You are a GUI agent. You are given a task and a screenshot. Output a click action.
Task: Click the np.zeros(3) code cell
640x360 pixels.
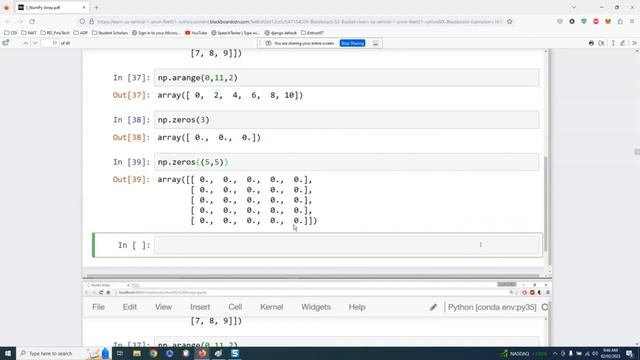pos(347,120)
